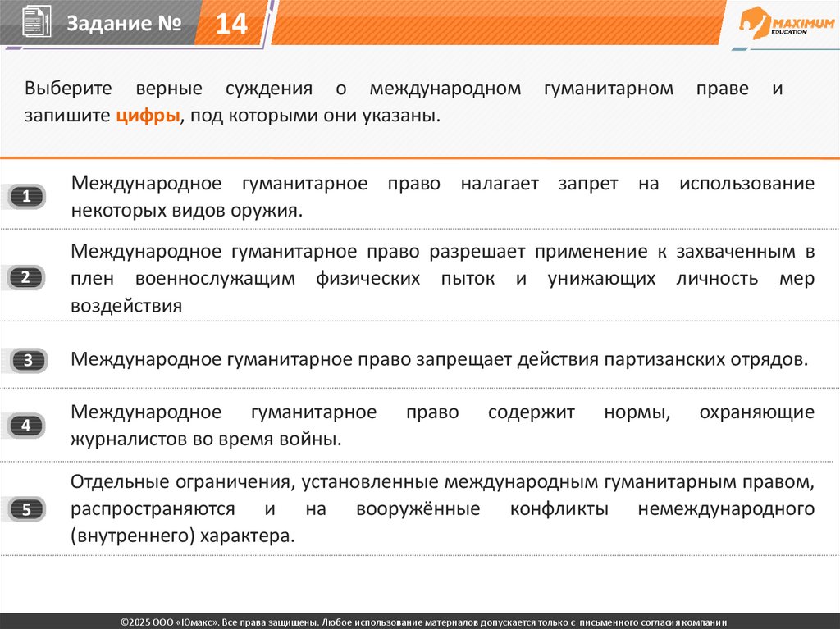Click statement about физических пыток военнослужащим
Image resolution: width=840 pixels, height=629 pixels.
(x=442, y=278)
